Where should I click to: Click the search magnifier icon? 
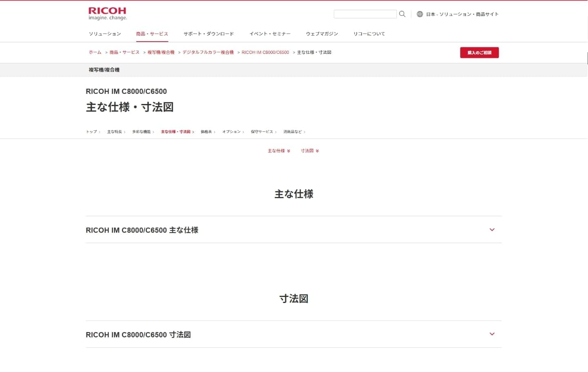click(x=402, y=14)
